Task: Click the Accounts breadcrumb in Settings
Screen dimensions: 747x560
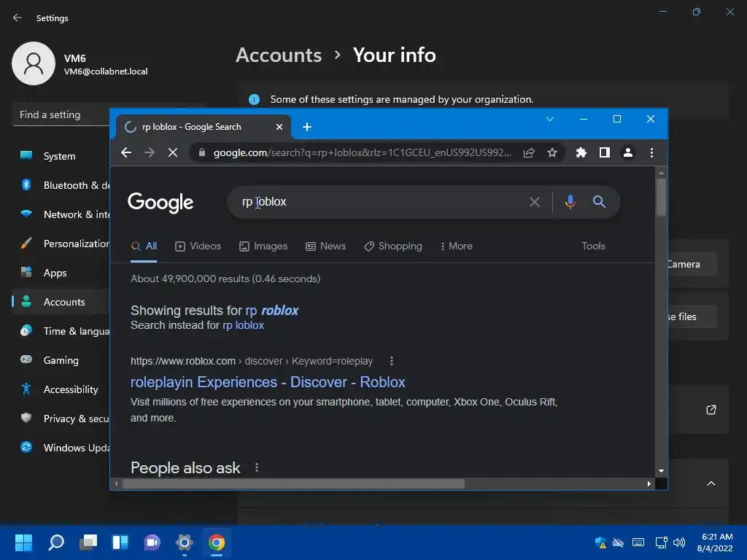Action: [x=279, y=55]
